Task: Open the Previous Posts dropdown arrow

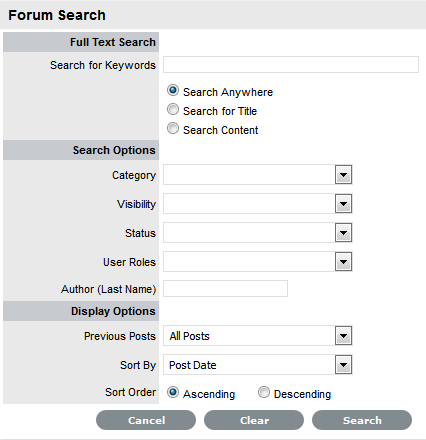Action: pyautogui.click(x=343, y=336)
